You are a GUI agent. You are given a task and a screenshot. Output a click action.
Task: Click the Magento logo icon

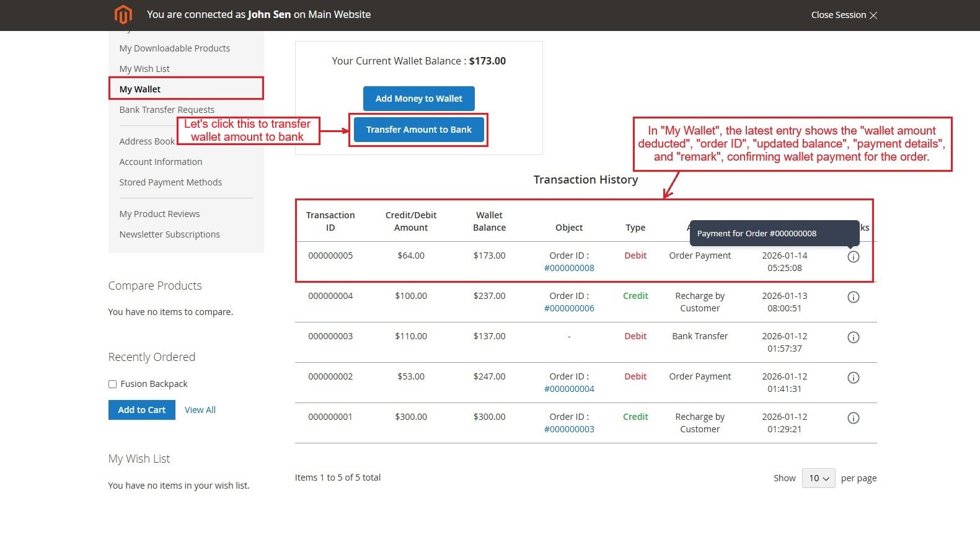point(123,14)
